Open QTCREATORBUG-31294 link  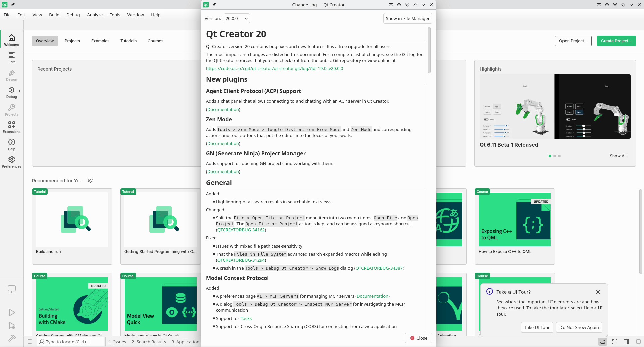click(x=241, y=260)
